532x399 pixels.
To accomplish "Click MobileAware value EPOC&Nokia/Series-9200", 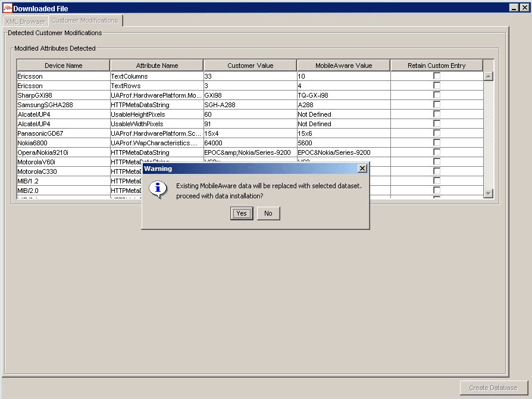I will point(344,152).
